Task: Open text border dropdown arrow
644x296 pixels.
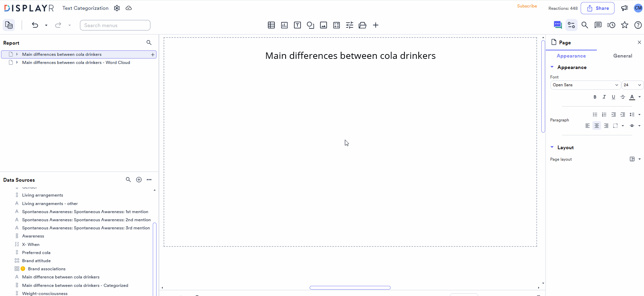Action: coord(623,126)
